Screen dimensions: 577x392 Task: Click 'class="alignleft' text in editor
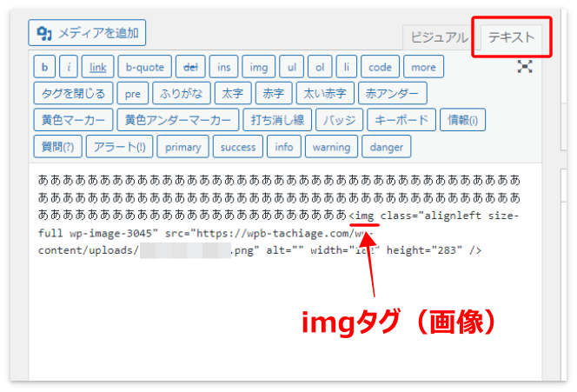tap(430, 216)
